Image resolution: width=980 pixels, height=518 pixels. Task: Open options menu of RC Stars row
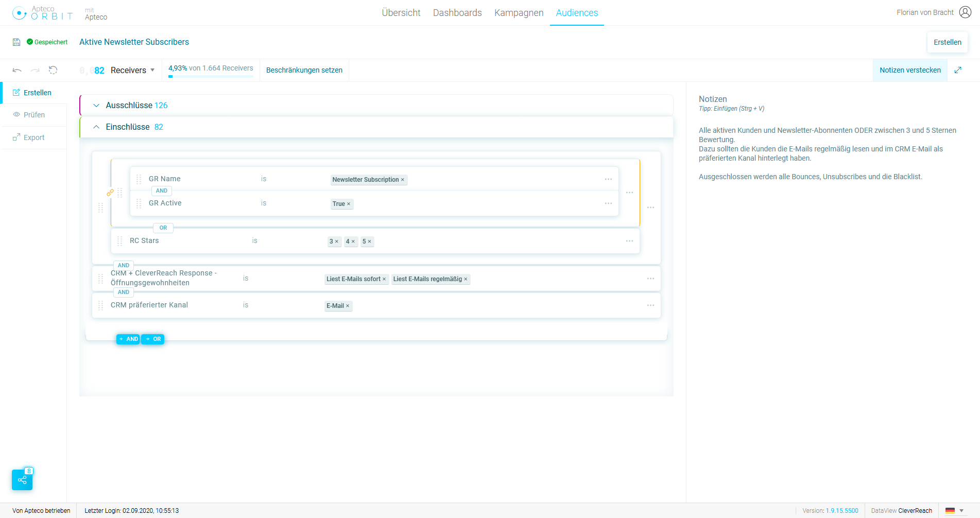click(x=629, y=241)
